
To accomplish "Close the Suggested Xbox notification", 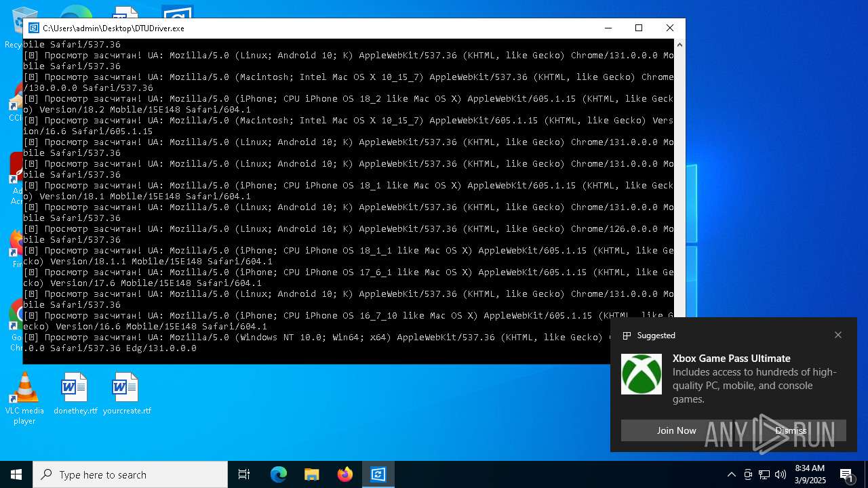I will (838, 335).
